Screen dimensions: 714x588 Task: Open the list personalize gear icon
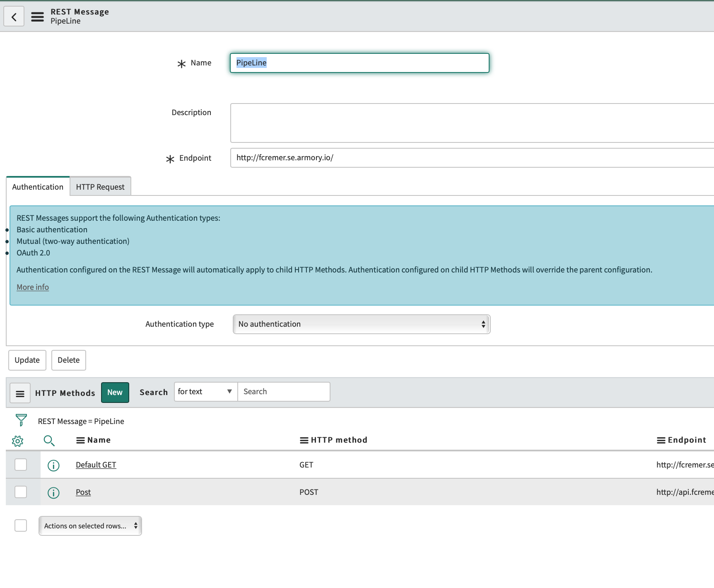[17, 441]
